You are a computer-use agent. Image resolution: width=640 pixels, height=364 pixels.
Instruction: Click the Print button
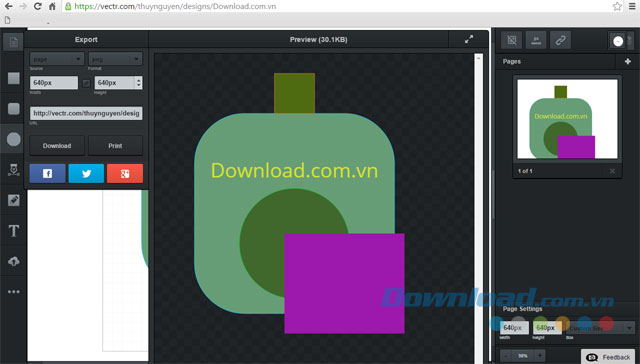click(x=115, y=146)
